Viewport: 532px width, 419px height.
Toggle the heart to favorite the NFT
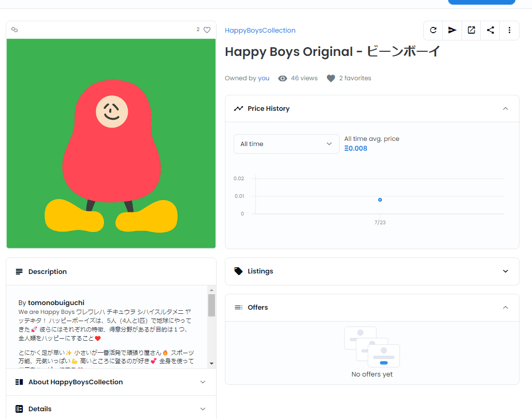207,30
